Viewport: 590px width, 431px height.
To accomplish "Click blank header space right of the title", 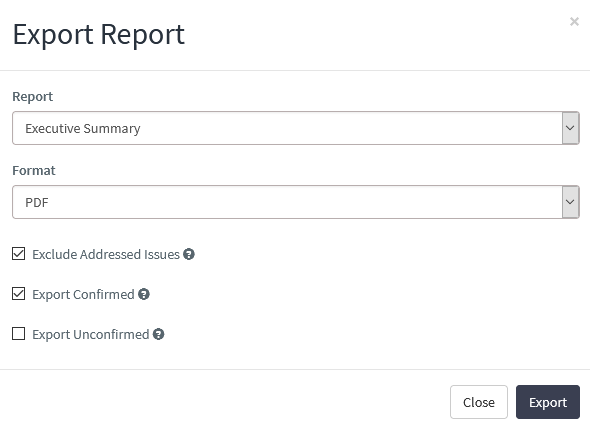I will (376, 35).
